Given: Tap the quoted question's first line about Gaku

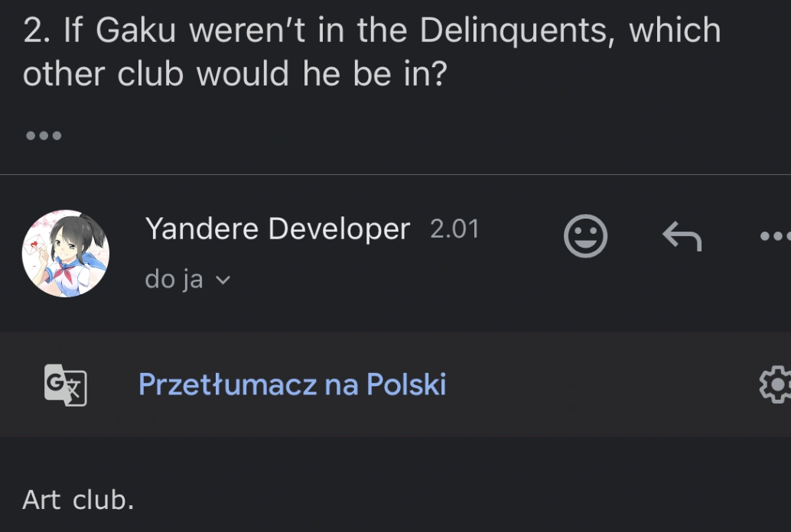Looking at the screenshot, I should tap(372, 31).
